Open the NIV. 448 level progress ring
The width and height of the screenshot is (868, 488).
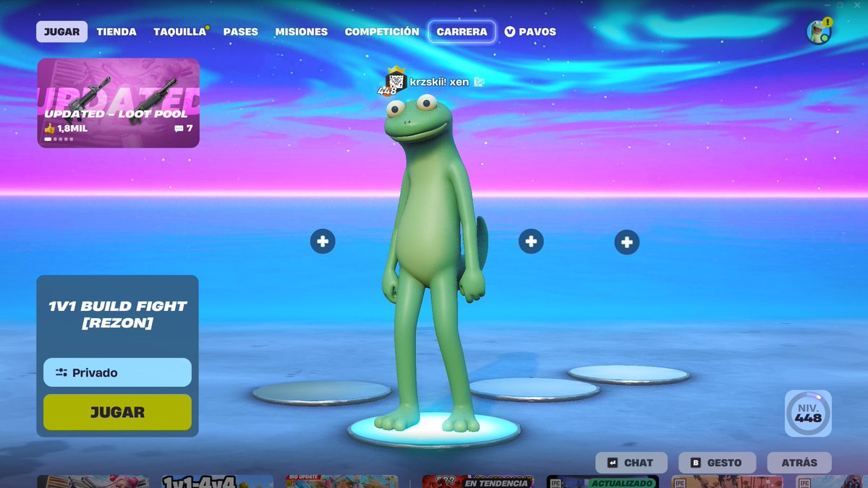click(x=808, y=414)
